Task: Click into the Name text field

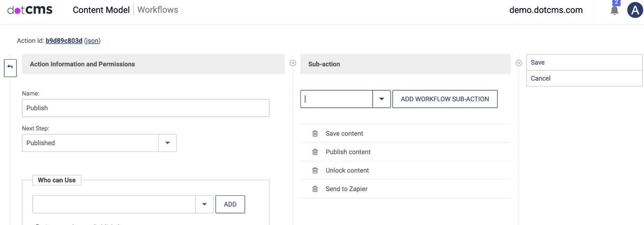Action: 146,108
